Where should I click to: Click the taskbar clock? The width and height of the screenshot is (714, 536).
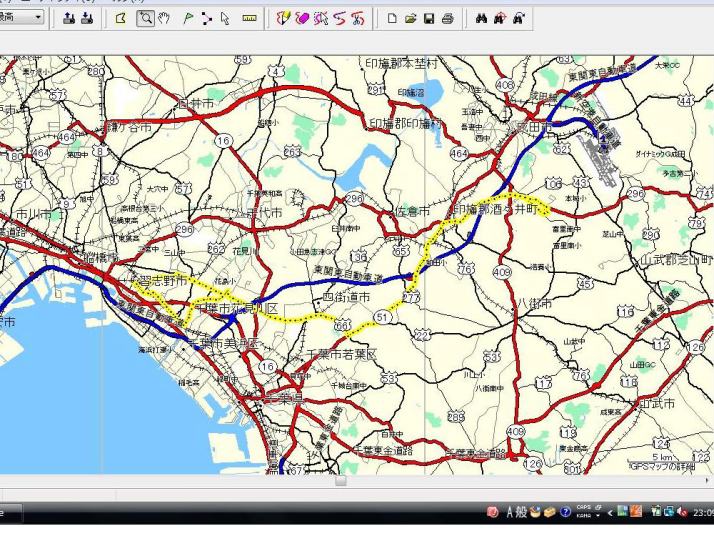[x=703, y=512]
